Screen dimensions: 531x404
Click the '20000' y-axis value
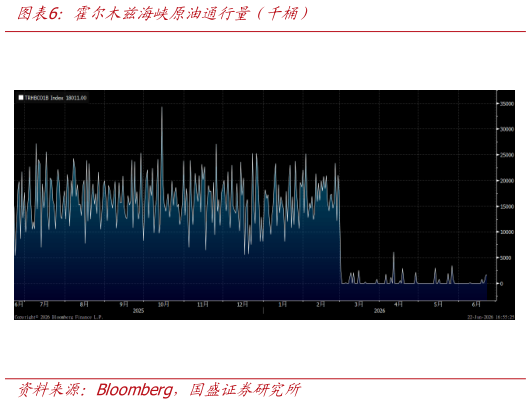point(507,180)
